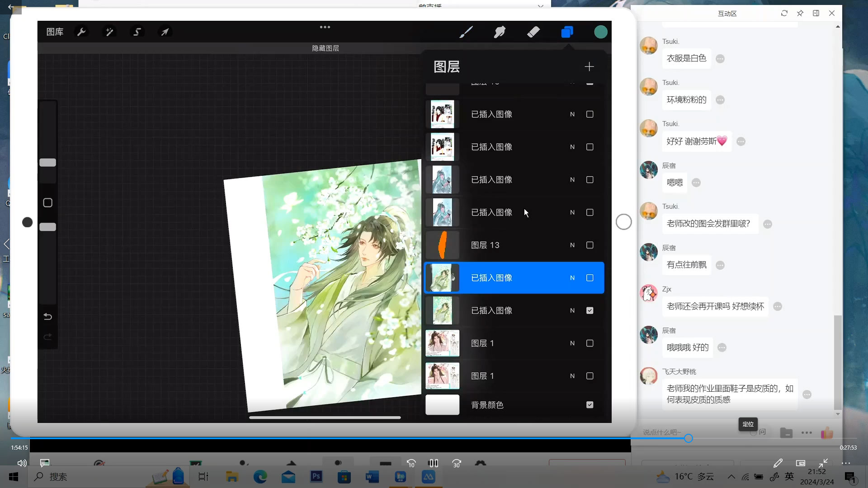This screenshot has height=488, width=868.
Task: Toggle visibility checkbox of 图层 13
Action: 590,245
